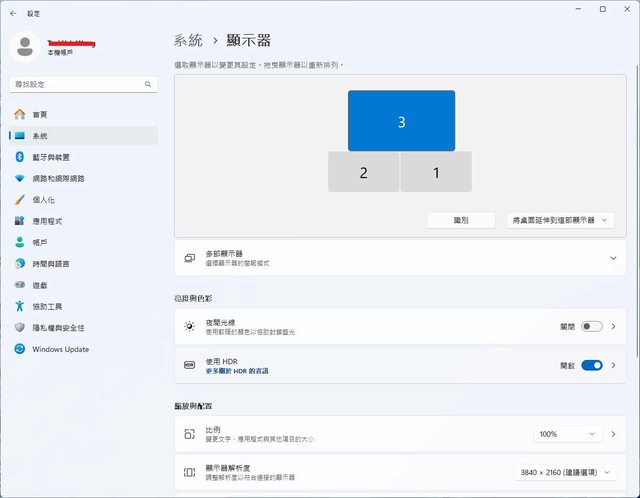Open the 3840 × 2160 resolution dropdown
The width and height of the screenshot is (640, 498).
point(566,472)
